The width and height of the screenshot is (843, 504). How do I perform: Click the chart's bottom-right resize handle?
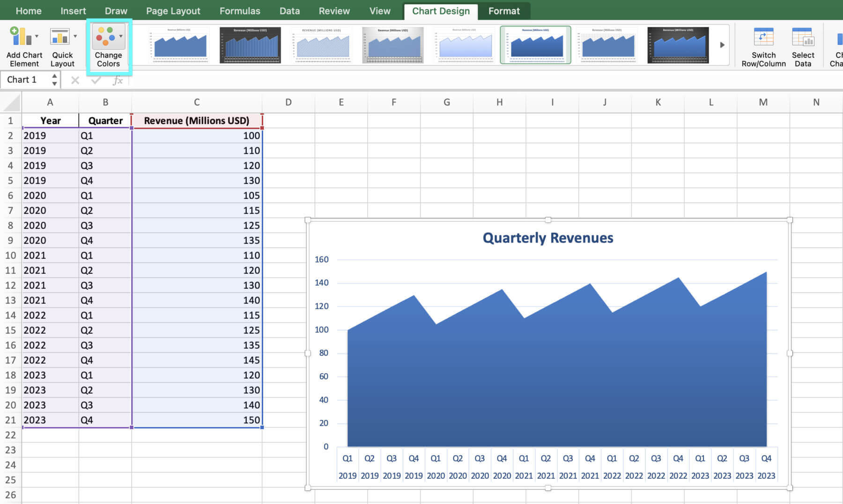(790, 488)
